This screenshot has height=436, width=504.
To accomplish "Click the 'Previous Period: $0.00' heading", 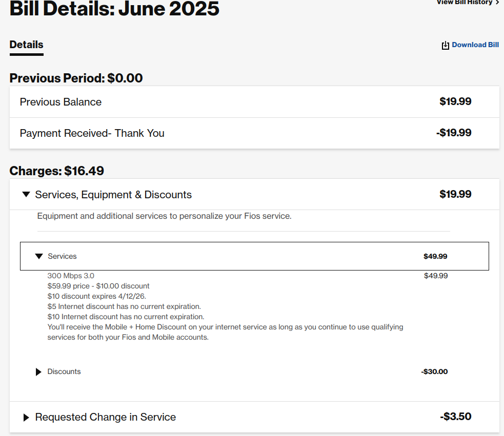I will (x=76, y=78).
